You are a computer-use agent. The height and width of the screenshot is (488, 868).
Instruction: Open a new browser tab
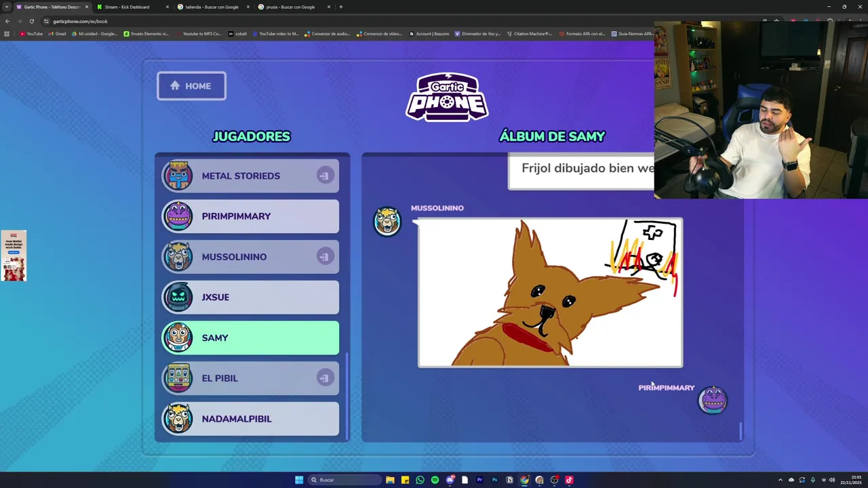(341, 7)
